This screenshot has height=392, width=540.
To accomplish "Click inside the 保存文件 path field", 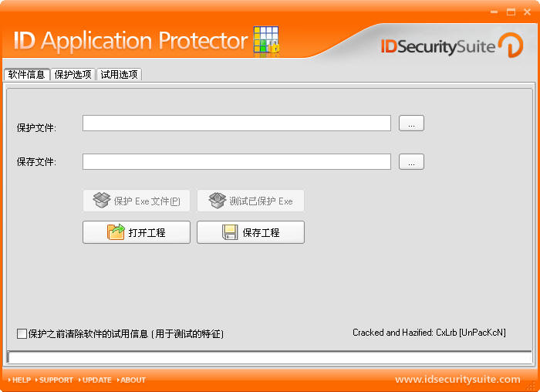I will point(236,162).
